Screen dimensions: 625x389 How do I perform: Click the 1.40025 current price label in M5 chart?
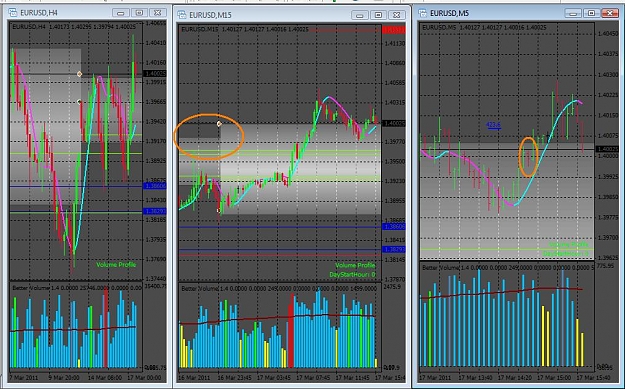click(x=607, y=149)
